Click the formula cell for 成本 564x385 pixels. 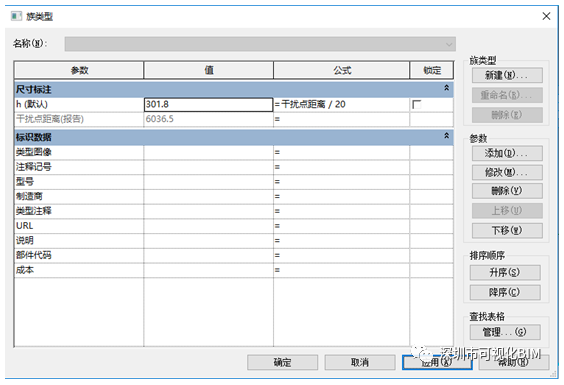(341, 271)
